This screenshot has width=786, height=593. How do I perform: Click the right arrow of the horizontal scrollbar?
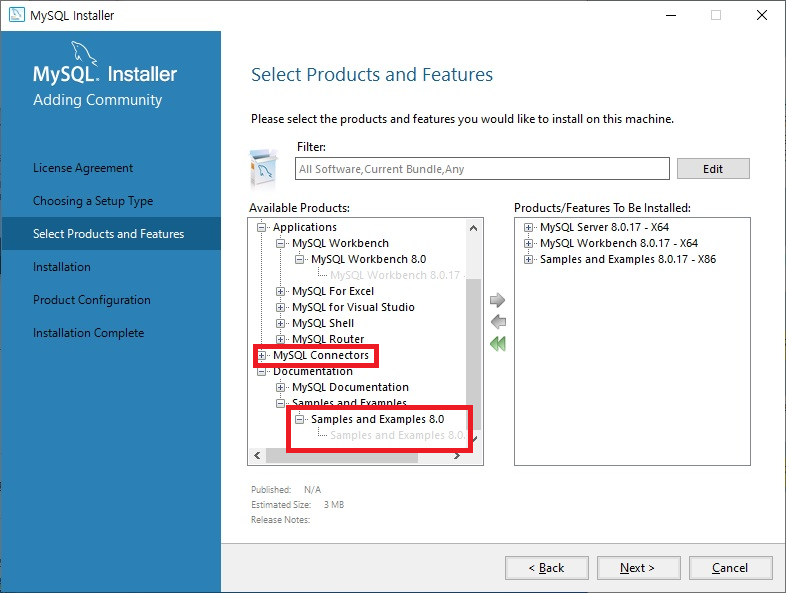click(x=457, y=456)
